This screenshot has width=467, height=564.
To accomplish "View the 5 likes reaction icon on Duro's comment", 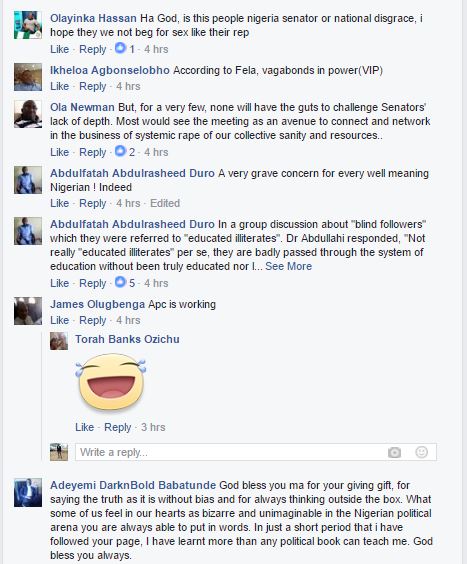I will (x=121, y=282).
